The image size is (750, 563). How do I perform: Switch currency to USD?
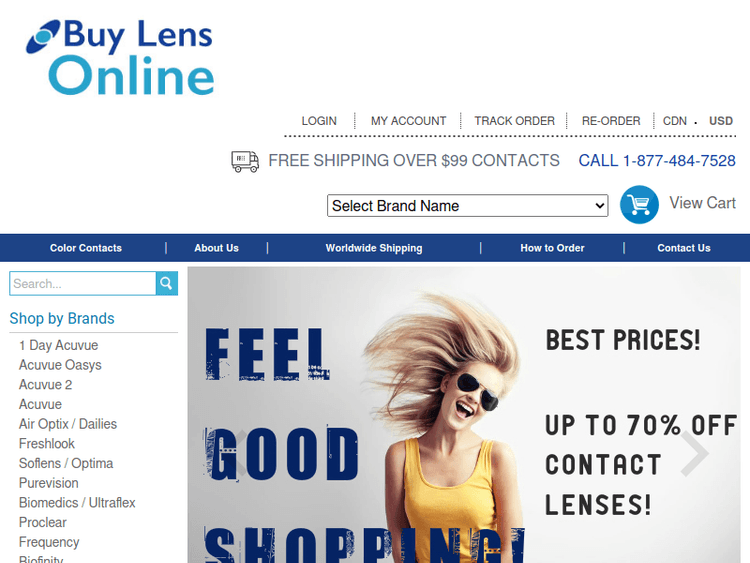pos(721,121)
